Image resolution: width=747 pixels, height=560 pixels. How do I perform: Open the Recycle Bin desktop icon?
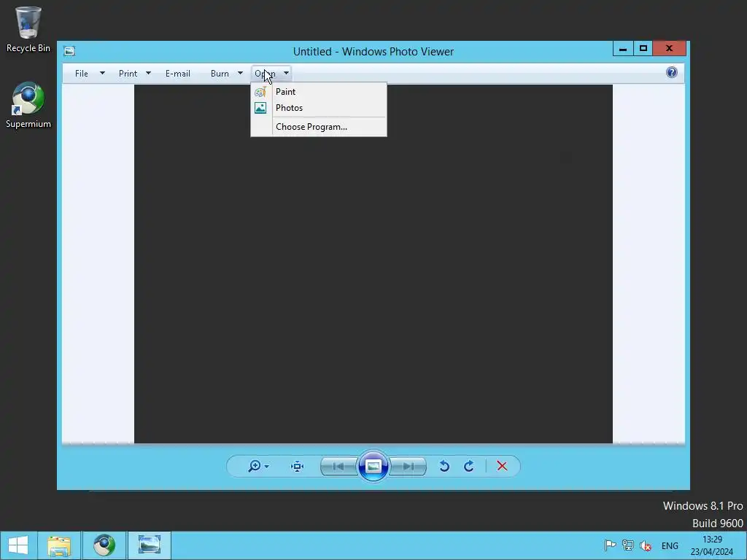[28, 29]
